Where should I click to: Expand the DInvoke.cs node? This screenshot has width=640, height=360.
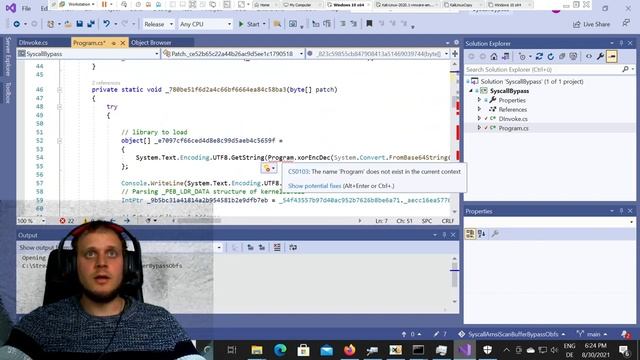[479, 119]
